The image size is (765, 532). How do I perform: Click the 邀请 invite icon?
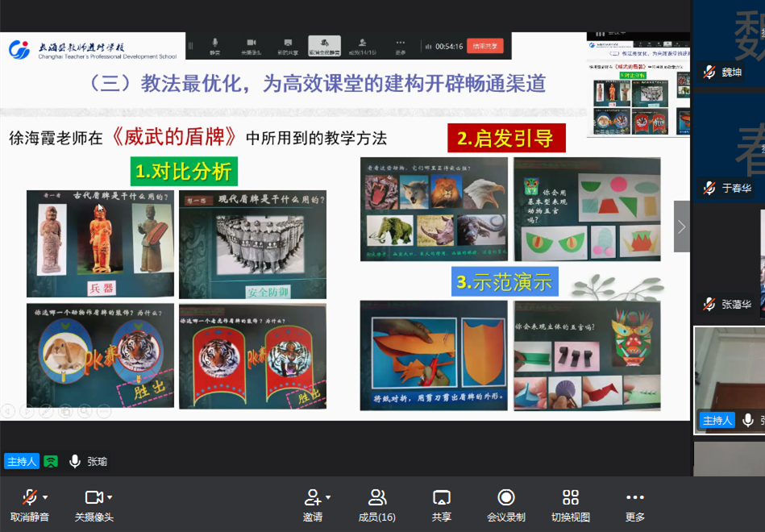click(x=312, y=497)
